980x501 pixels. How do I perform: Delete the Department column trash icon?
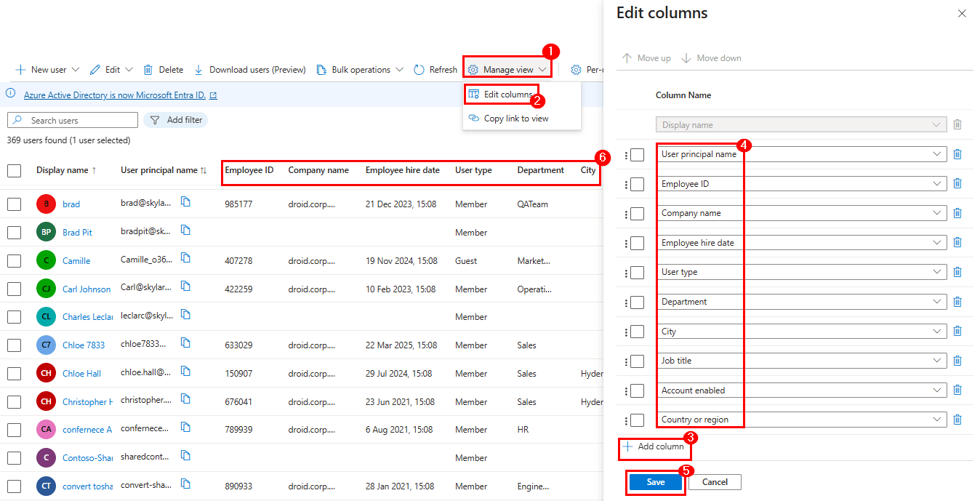(957, 302)
